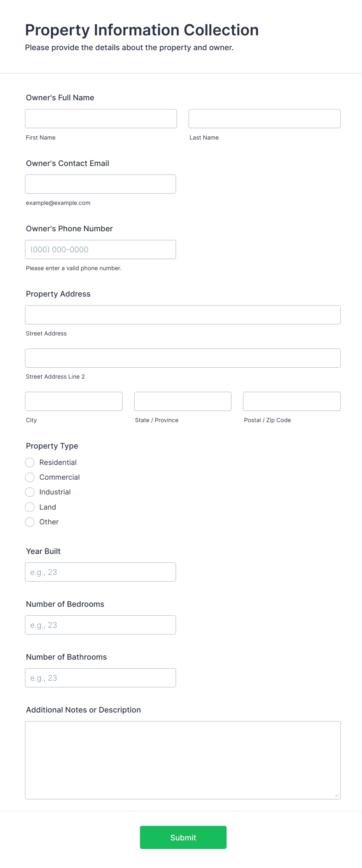Select the Land property type
Screen dimensions: 362x868
[x=30, y=507]
